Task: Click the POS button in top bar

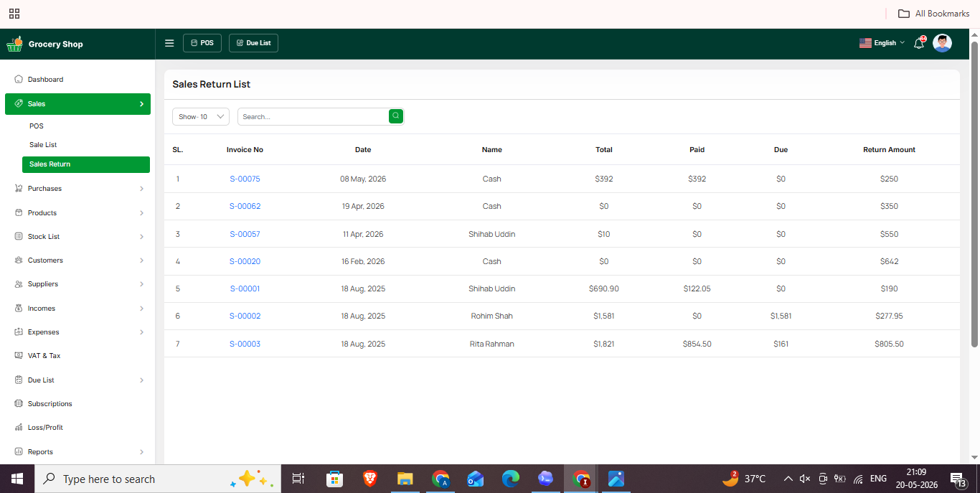Action: coord(202,43)
